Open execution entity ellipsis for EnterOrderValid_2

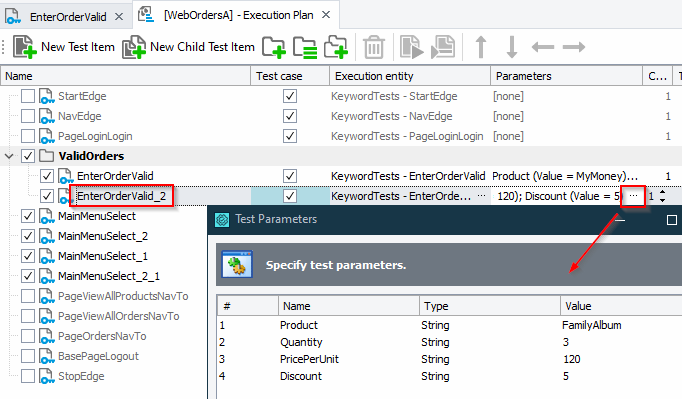coord(481,196)
